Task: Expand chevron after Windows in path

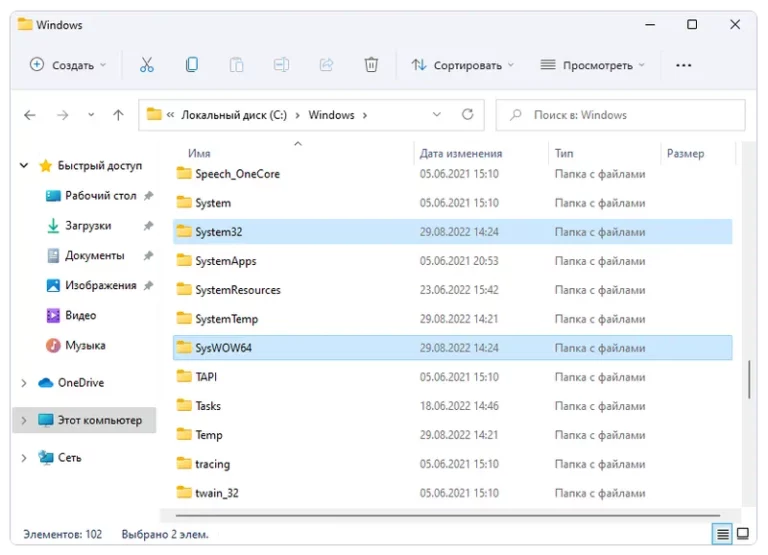Action: pyautogui.click(x=365, y=116)
